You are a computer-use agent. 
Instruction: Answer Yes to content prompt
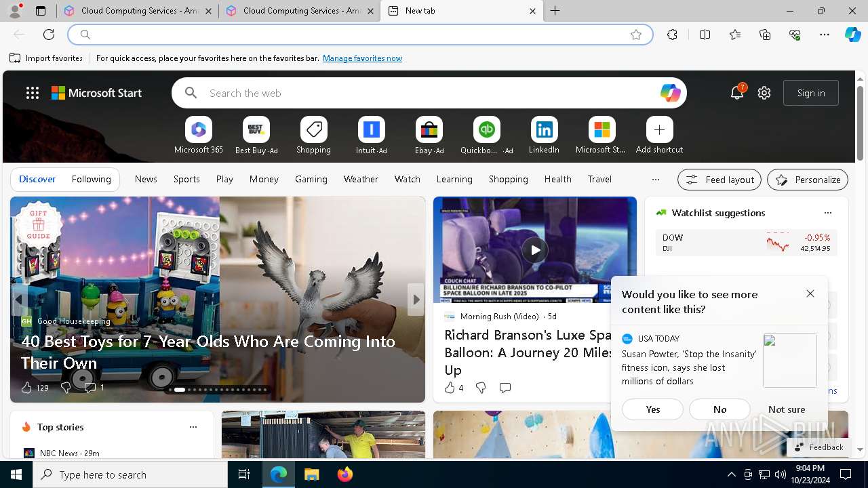click(653, 409)
